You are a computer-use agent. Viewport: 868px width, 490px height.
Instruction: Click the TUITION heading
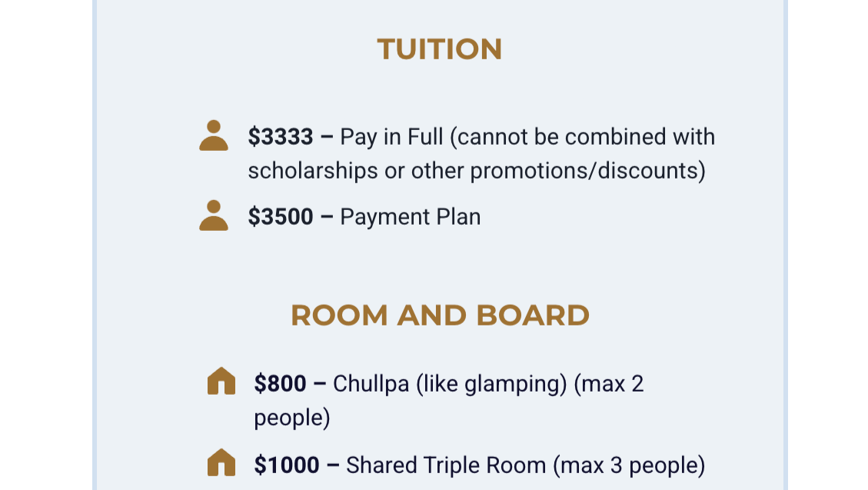click(x=440, y=49)
